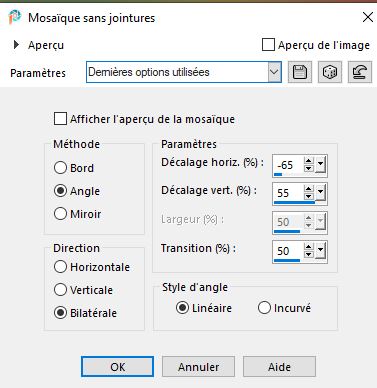Open help with the Aide button

coord(279,367)
